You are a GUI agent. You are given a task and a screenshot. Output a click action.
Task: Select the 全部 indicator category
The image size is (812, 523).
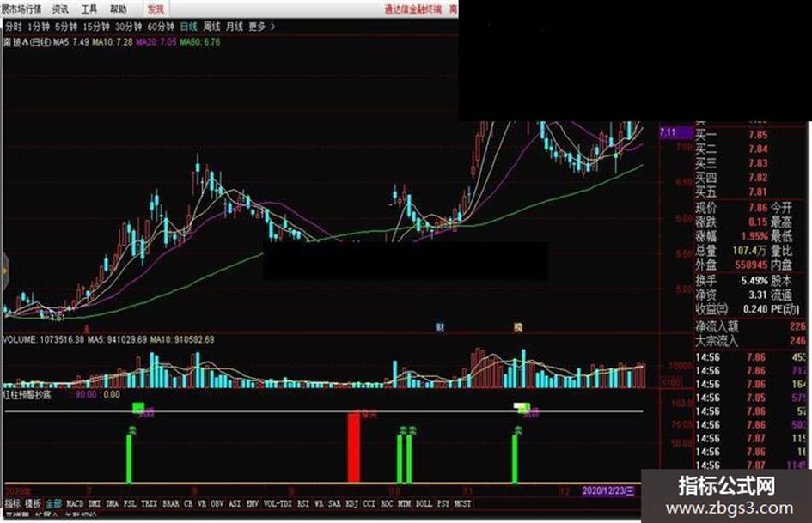point(53,503)
